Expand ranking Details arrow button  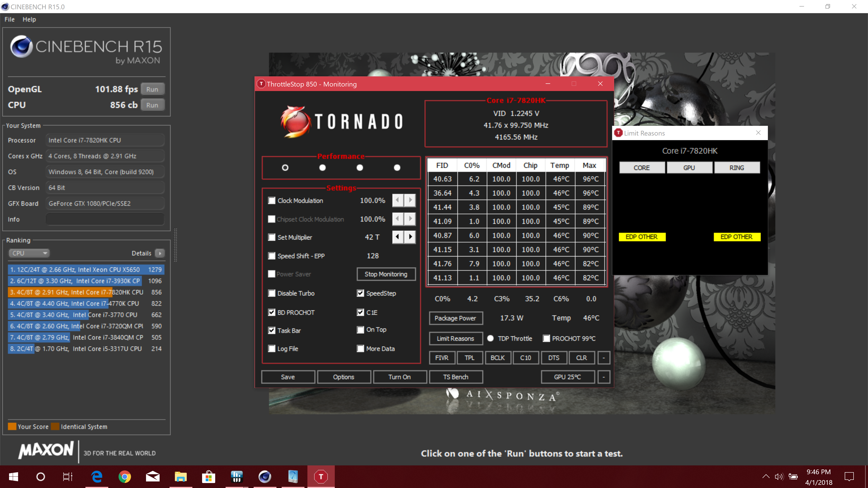160,253
